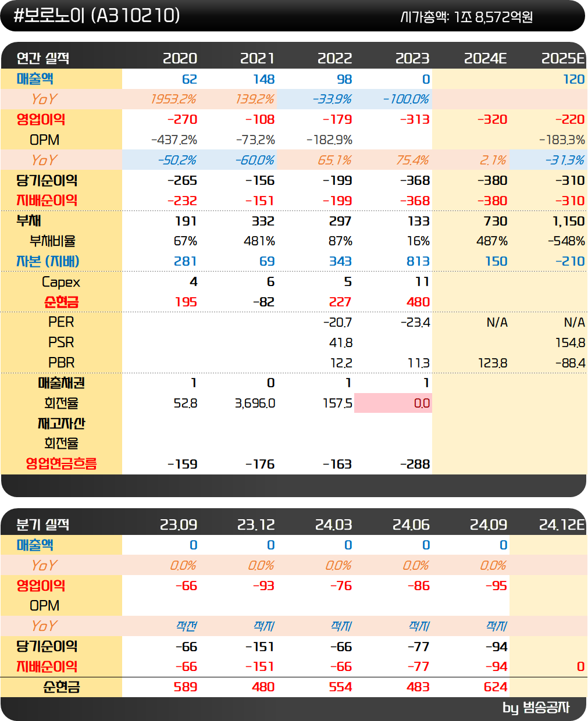Image resolution: width=588 pixels, height=721 pixels.
Task: Click the 2021 net cash -82
Action: (263, 302)
